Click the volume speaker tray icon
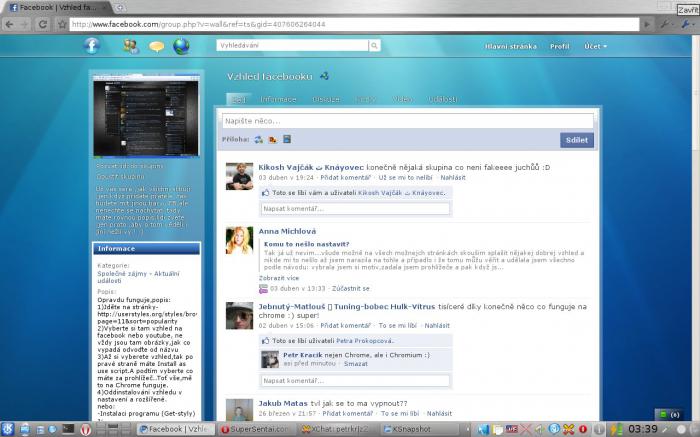This screenshot has width=700, height=437. tap(540, 429)
